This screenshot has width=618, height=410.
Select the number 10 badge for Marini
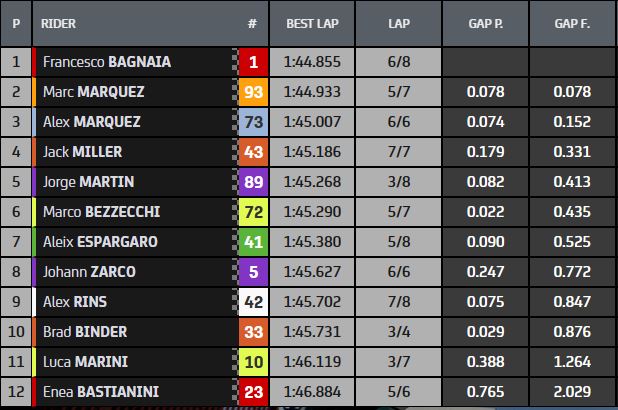coord(254,362)
